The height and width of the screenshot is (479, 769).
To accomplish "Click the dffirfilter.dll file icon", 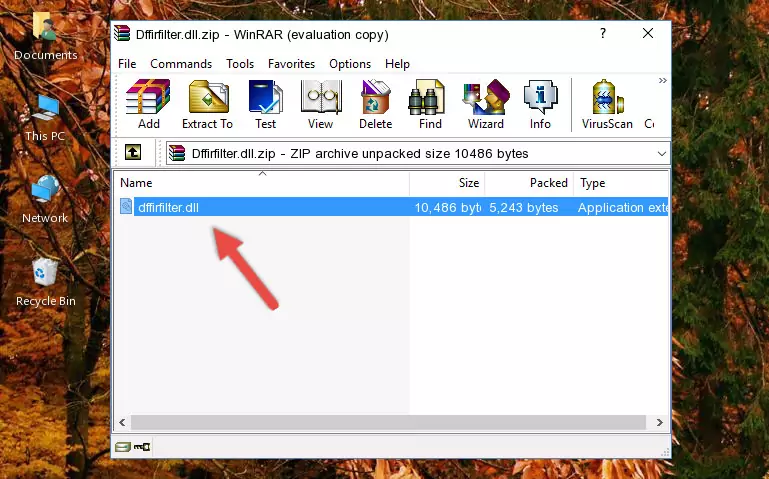I will click(x=126, y=206).
